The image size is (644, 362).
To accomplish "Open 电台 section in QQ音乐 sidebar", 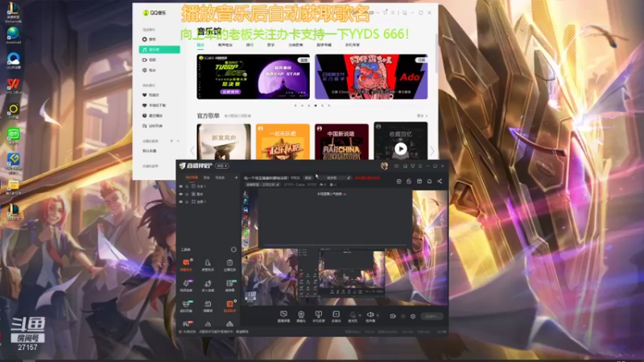I will click(149, 70).
